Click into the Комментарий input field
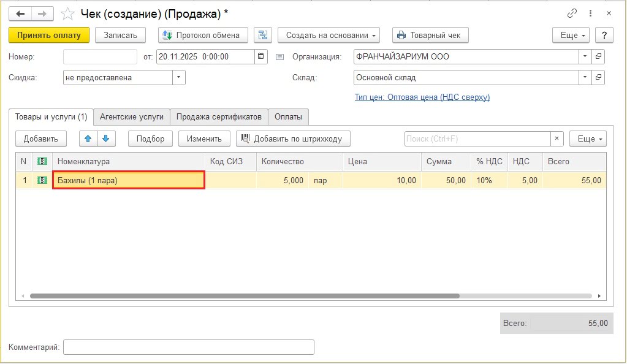The width and height of the screenshot is (627, 364). (188, 347)
